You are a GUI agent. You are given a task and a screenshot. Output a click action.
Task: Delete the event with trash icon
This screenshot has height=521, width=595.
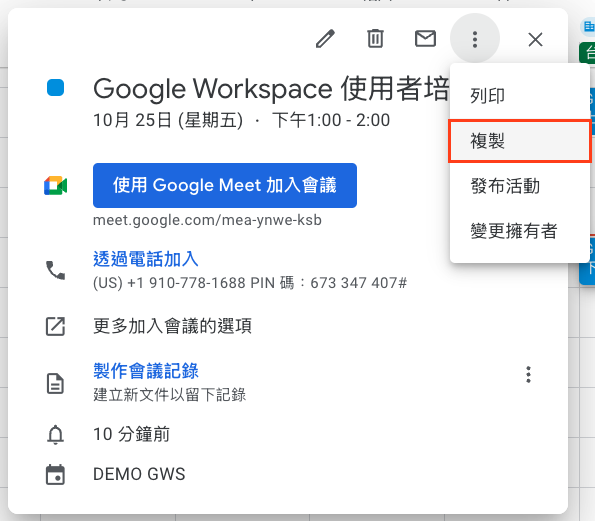[x=375, y=39]
